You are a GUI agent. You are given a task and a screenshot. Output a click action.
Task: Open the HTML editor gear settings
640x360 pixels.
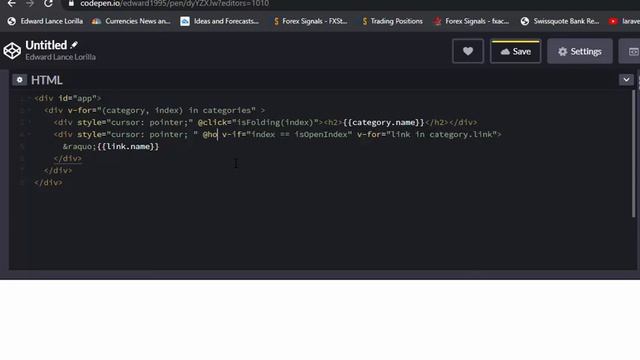click(19, 80)
